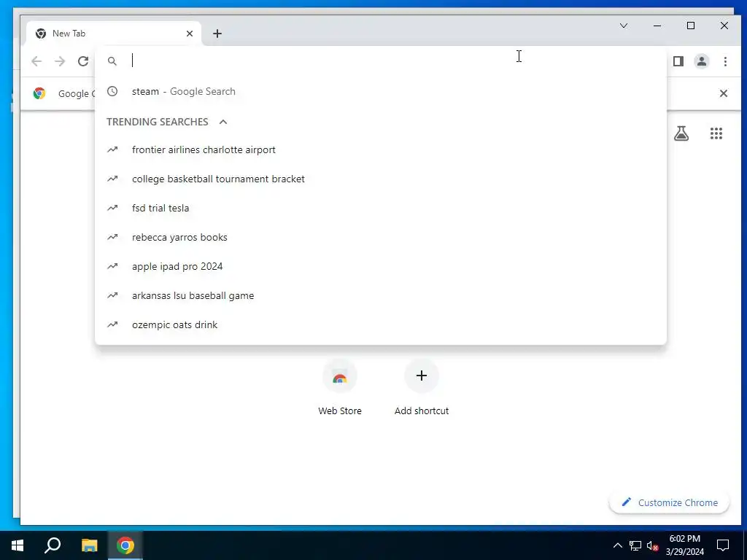Open the tab search chevron
Image resolution: width=747 pixels, height=560 pixels.
click(624, 26)
